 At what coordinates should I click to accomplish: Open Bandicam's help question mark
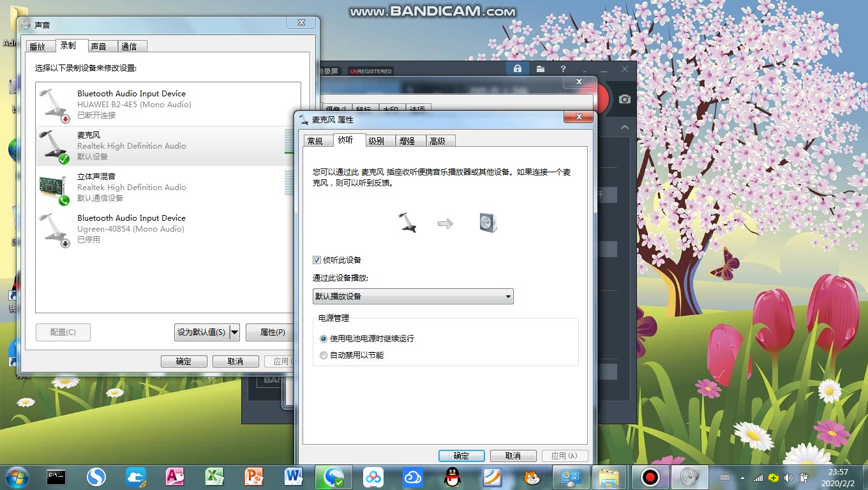563,69
